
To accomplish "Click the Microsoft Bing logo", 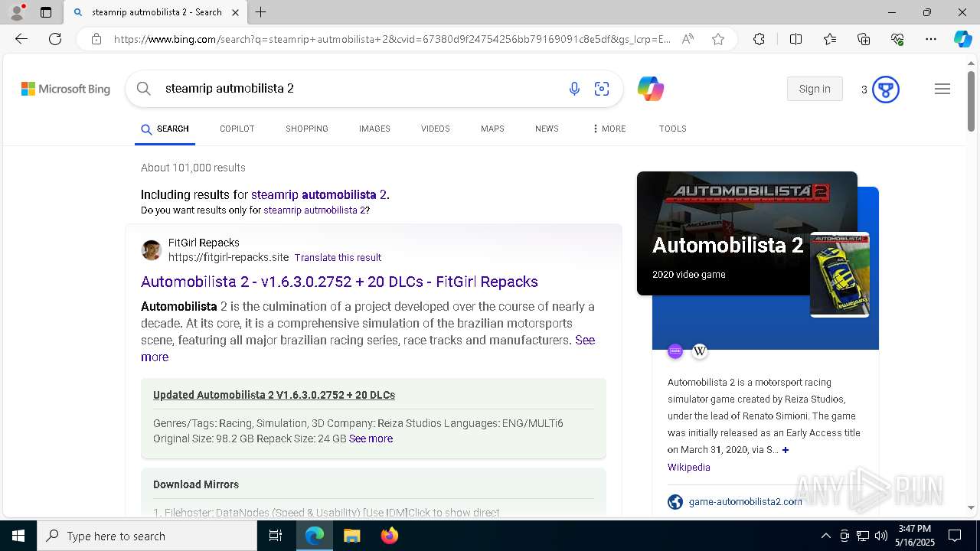I will point(66,89).
